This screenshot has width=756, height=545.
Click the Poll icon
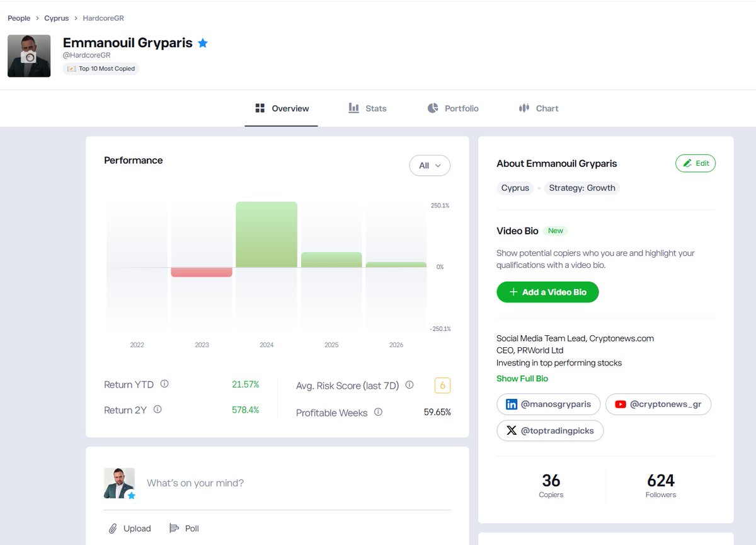pos(175,529)
